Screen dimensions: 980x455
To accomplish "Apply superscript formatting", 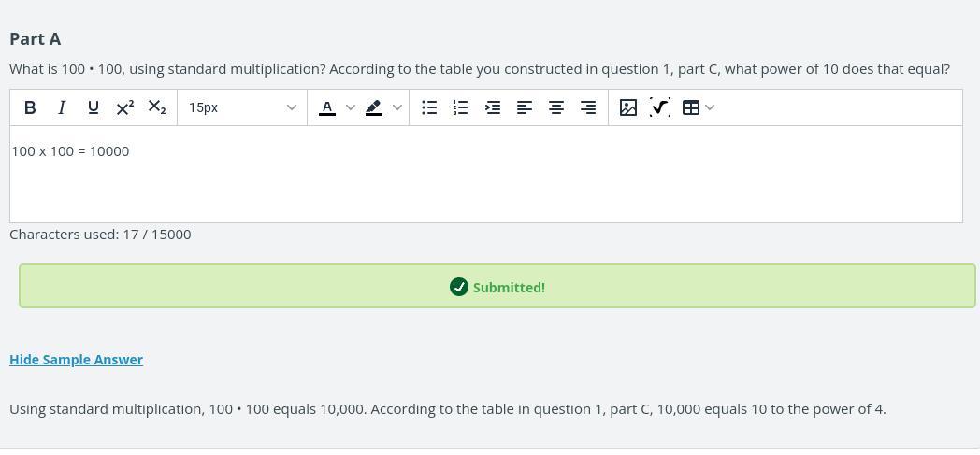I will coord(124,107).
